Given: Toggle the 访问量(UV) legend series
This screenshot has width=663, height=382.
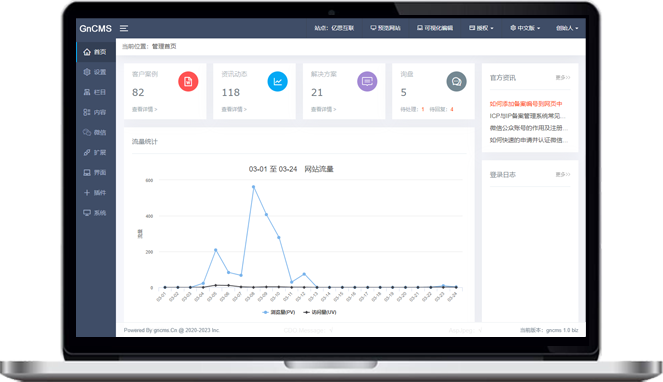Looking at the screenshot, I should click(320, 312).
